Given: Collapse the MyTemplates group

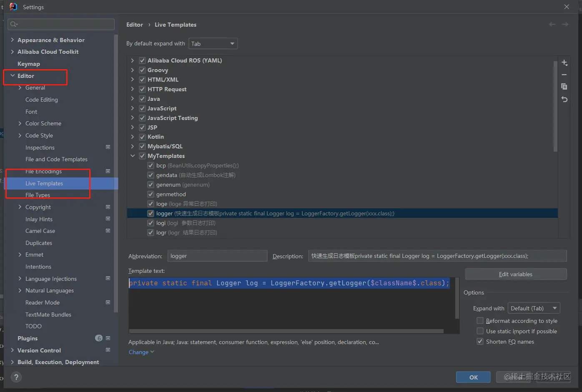Looking at the screenshot, I should coord(133,156).
